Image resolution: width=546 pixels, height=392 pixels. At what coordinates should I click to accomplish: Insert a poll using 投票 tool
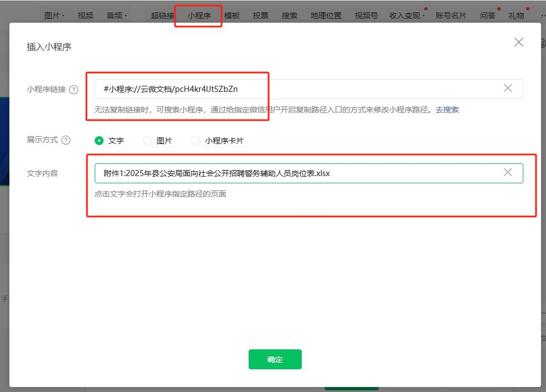pos(260,16)
